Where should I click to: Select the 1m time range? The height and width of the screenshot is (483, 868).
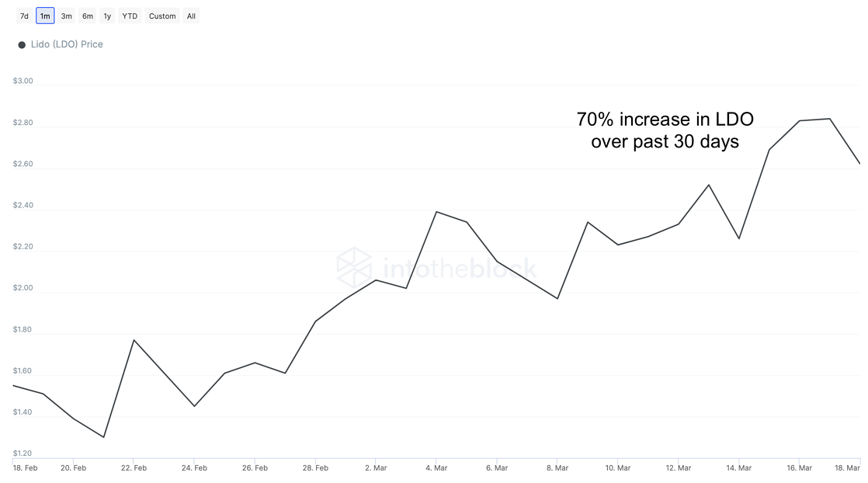45,16
